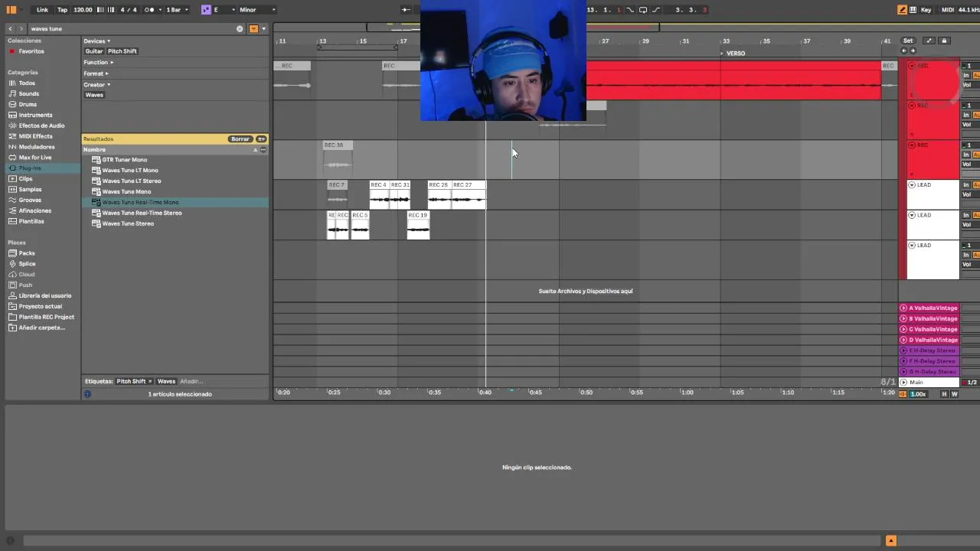The width and height of the screenshot is (980, 551).
Task: Click the 120.00 tempo field
Action: click(83, 10)
